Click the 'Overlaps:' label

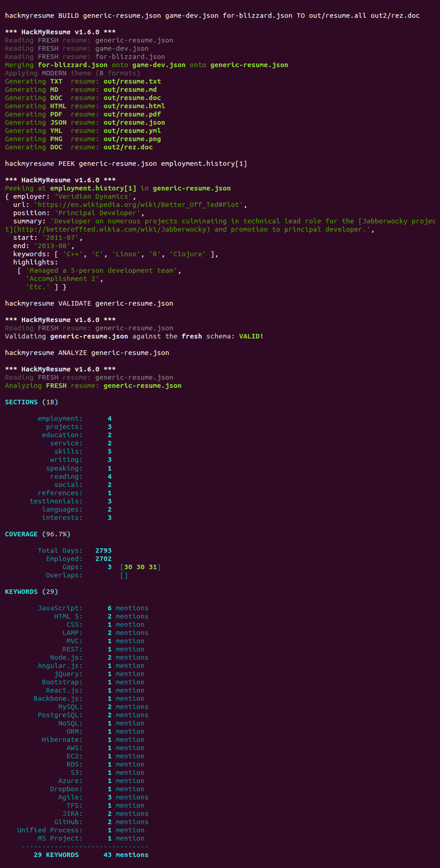pyautogui.click(x=64, y=575)
